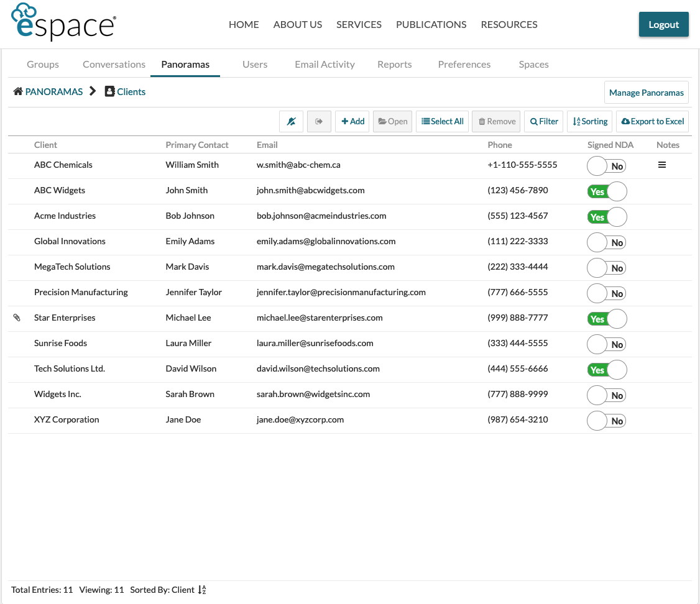The height and width of the screenshot is (604, 700).
Task: Click the sort direction icon in the footer
Action: click(x=202, y=590)
